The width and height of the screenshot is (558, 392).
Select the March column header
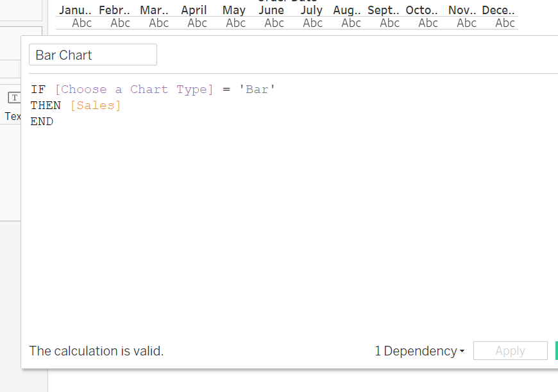click(x=154, y=10)
